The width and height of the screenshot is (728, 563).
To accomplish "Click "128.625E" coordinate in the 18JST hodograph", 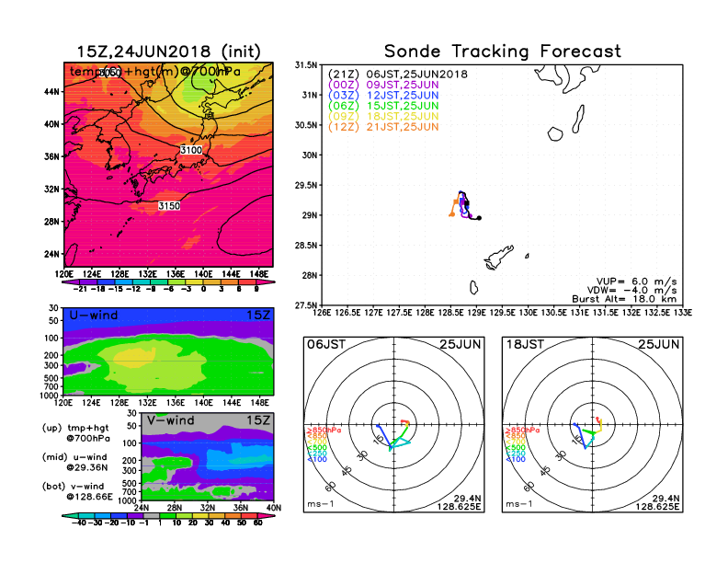I will [x=657, y=506].
